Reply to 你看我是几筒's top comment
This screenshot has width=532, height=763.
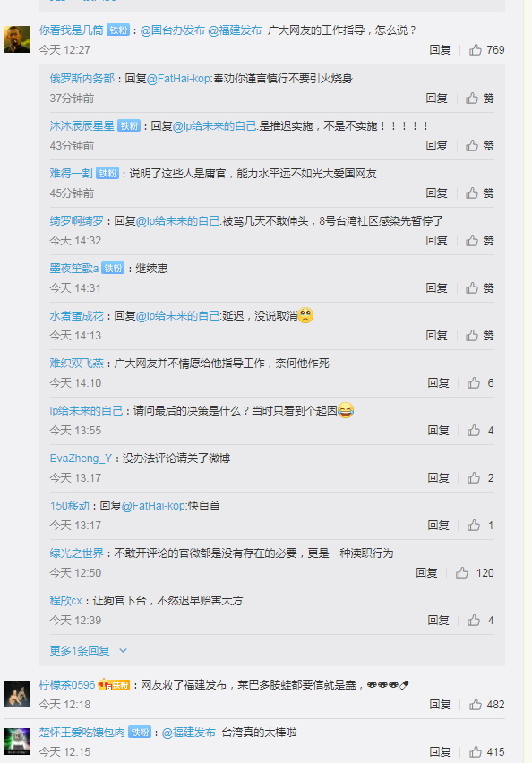click(x=440, y=49)
